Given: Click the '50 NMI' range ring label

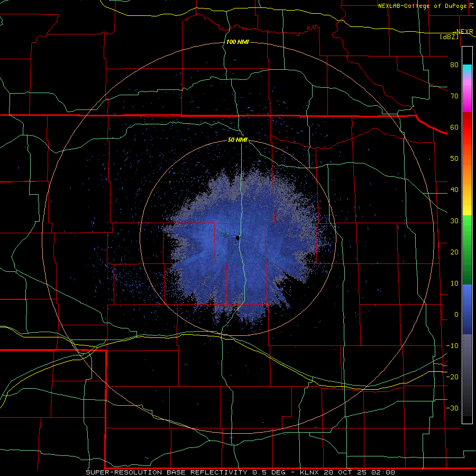Looking at the screenshot, I should pyautogui.click(x=237, y=140).
